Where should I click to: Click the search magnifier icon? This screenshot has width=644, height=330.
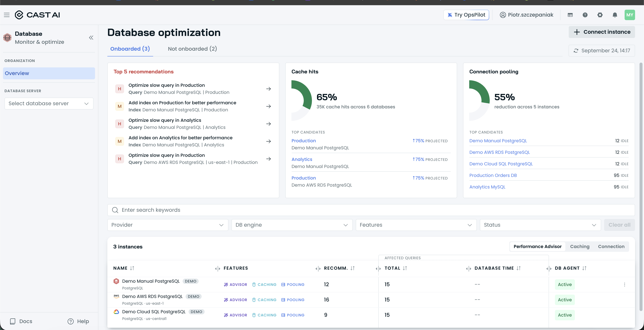click(115, 210)
